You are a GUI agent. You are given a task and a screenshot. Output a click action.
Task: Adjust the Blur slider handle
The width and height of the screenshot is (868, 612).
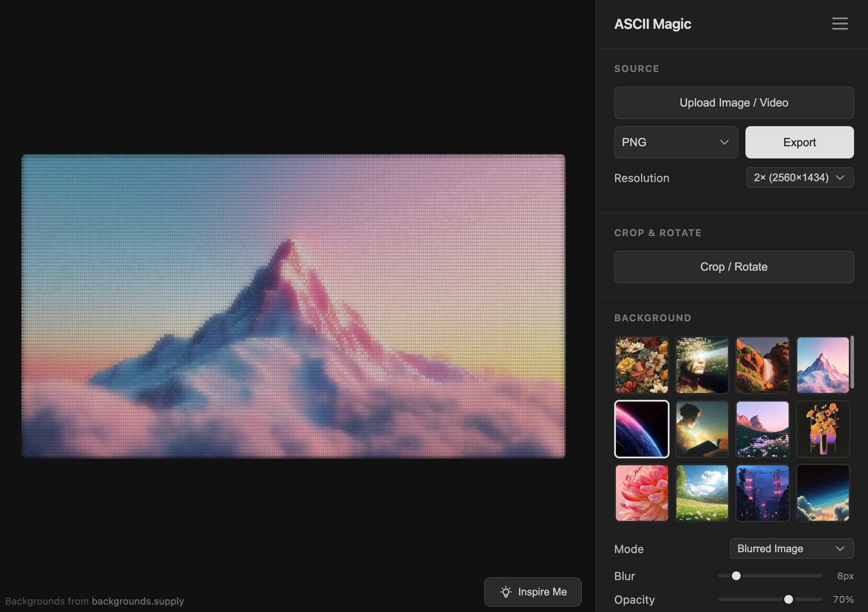736,576
